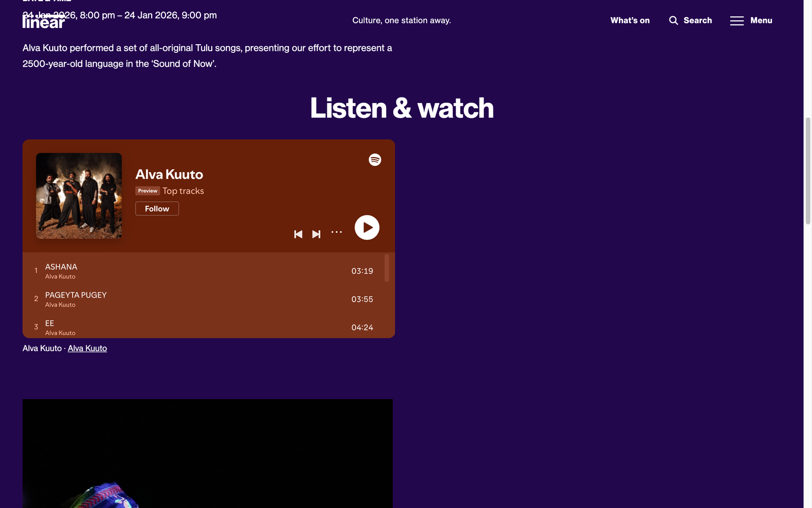
Task: Play the Alva Kuuto top tracks
Action: tap(367, 228)
